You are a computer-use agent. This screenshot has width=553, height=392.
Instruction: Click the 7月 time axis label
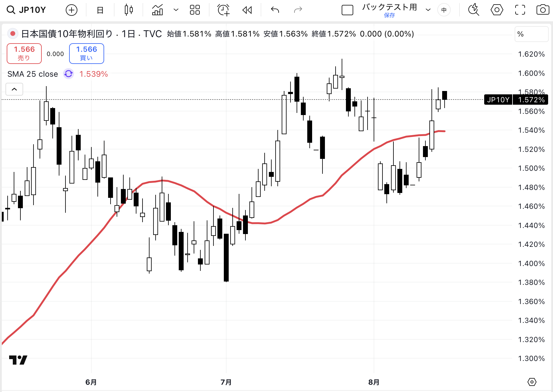coord(226,382)
